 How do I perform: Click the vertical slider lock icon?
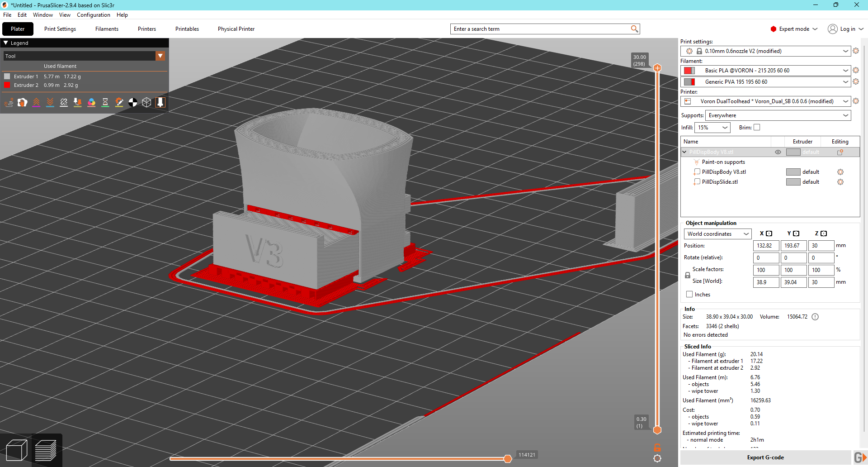[x=657, y=448]
